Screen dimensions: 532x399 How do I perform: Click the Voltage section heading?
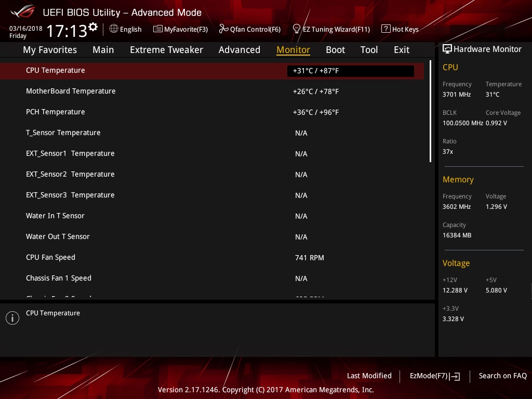[456, 263]
